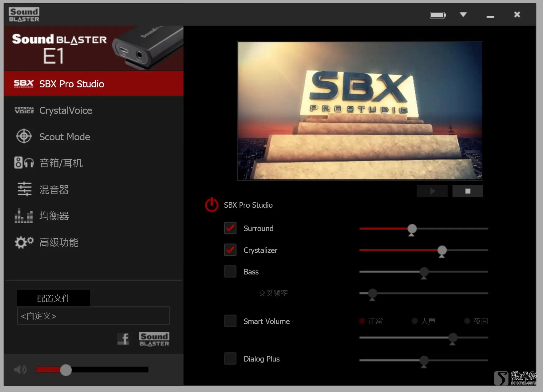Click the CrystalVoice logo icon

pyautogui.click(x=24, y=110)
